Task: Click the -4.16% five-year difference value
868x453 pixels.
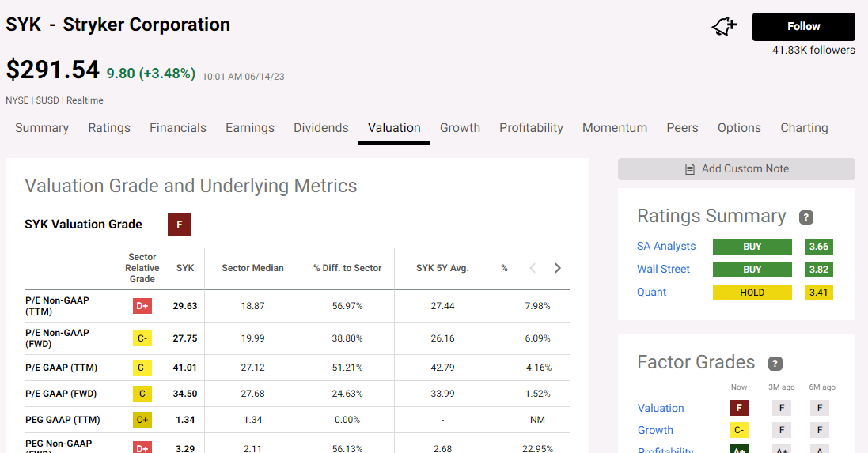Action: (537, 368)
